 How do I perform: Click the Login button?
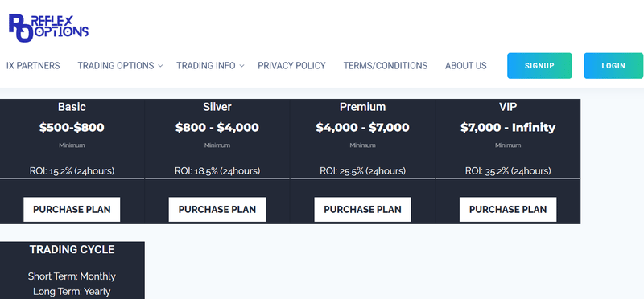pos(613,66)
